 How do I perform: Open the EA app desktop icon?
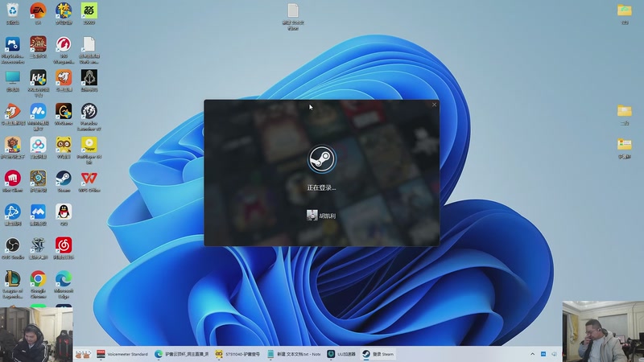(38, 10)
